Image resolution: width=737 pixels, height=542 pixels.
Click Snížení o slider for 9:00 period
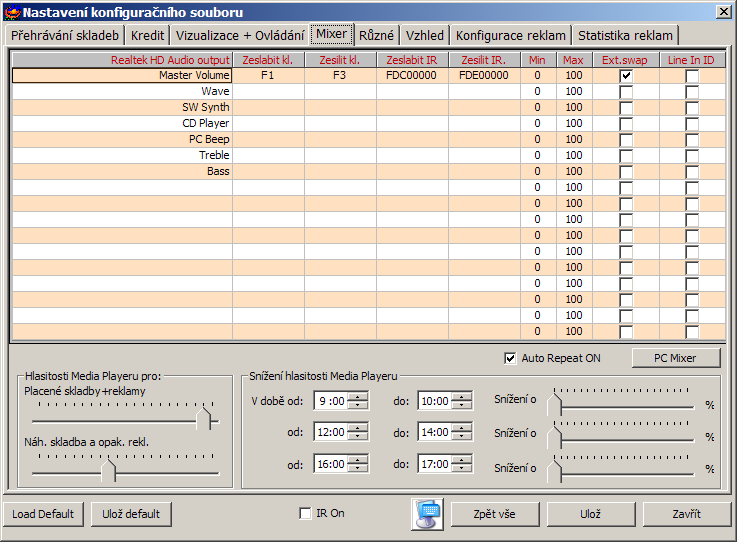(x=554, y=404)
